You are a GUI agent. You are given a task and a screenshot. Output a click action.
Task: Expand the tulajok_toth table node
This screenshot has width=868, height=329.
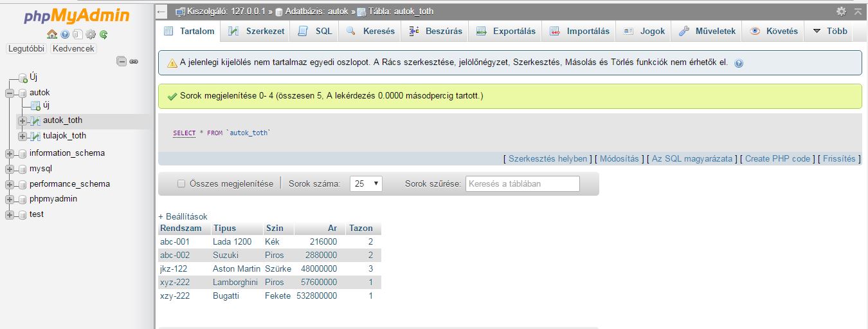(23, 136)
